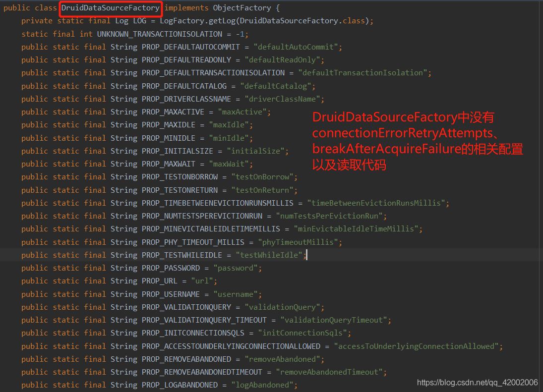This screenshot has width=543, height=392.
Task: Click PROP_INITIALSIZE constant name
Action: [x=178, y=151]
